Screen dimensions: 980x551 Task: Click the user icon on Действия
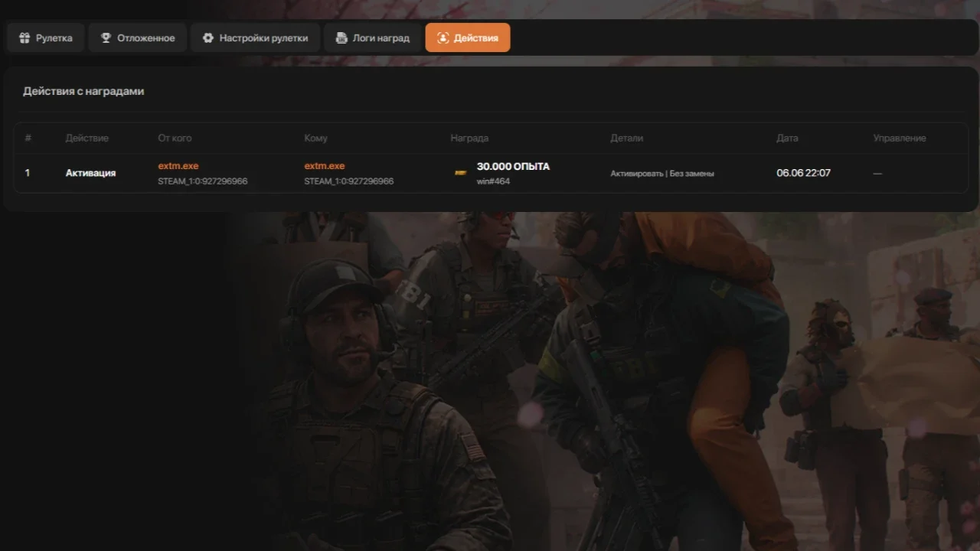coord(443,37)
